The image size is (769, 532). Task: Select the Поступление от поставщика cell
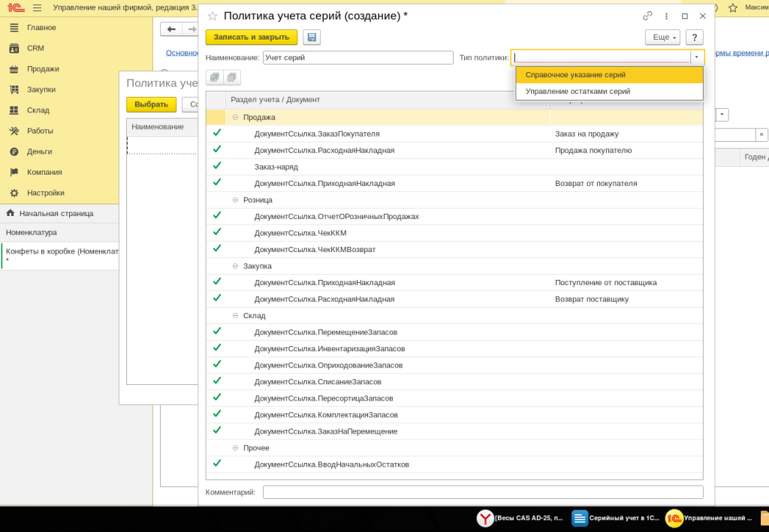tap(606, 283)
